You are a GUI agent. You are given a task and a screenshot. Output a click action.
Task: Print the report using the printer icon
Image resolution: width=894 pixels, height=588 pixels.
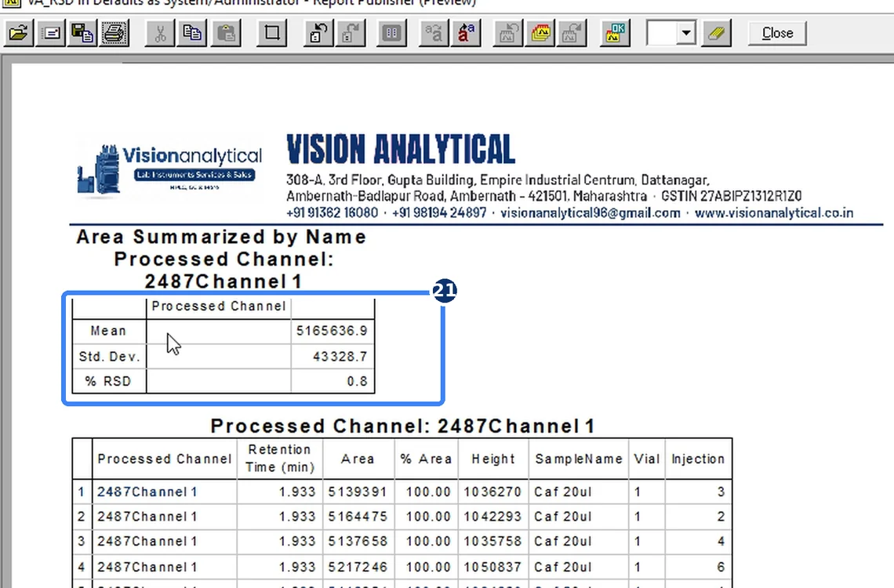(114, 33)
